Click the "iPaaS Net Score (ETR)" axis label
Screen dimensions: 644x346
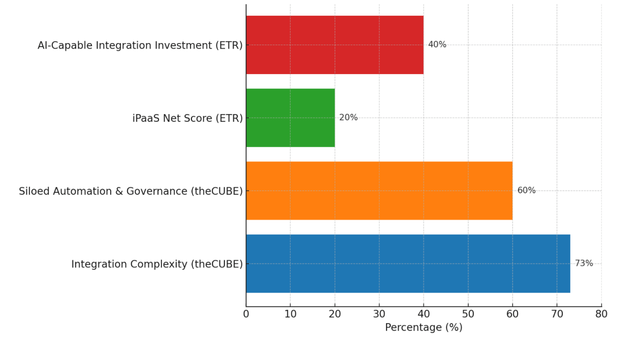[187, 118]
